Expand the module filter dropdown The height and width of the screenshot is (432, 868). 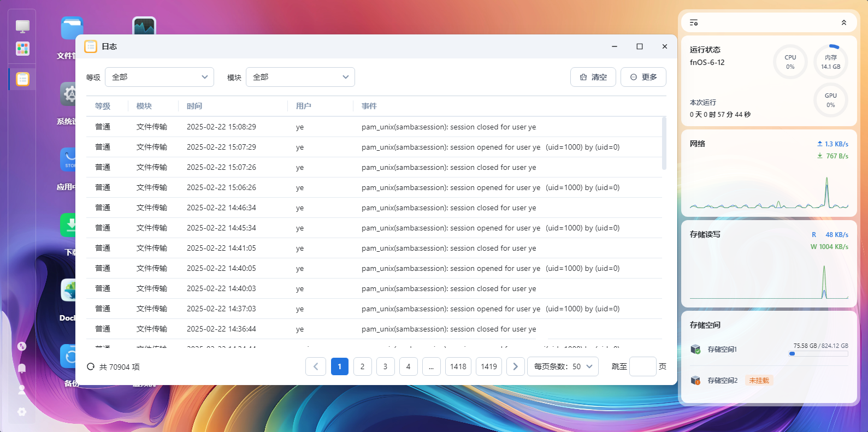300,77
